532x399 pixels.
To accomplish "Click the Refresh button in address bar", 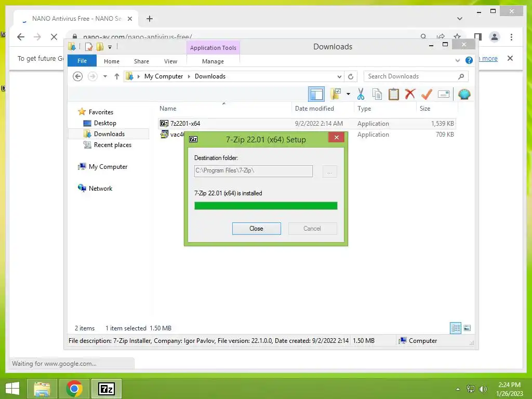I will 351,76.
